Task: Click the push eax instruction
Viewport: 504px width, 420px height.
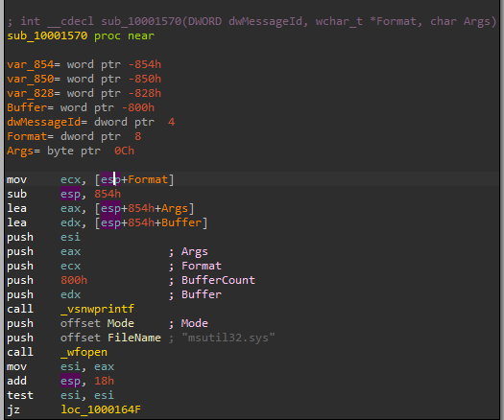Action: [43, 252]
